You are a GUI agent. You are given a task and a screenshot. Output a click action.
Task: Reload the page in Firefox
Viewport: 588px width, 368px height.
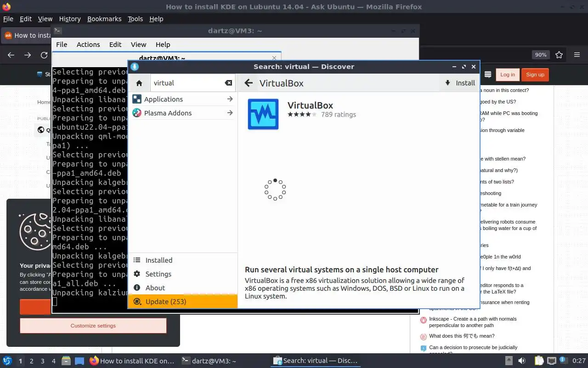(44, 55)
